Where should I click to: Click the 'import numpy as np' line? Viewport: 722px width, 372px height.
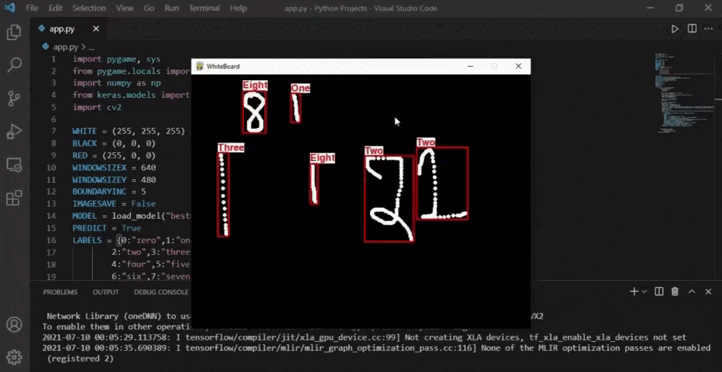[x=116, y=83]
